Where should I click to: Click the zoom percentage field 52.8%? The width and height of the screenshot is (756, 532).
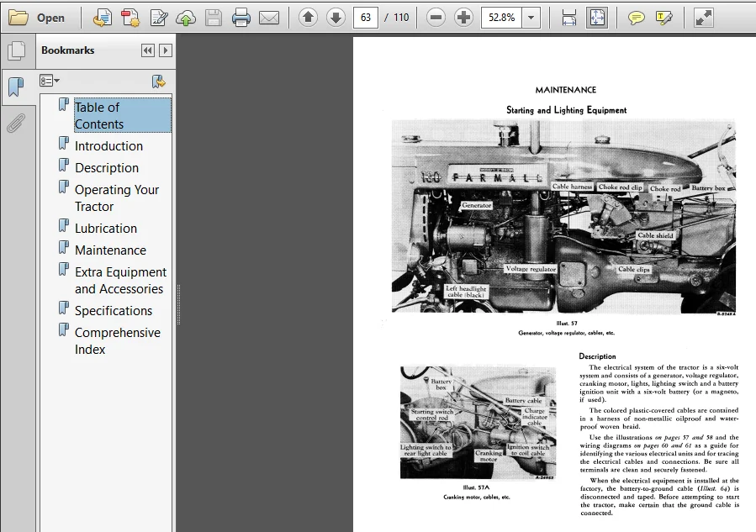click(501, 18)
